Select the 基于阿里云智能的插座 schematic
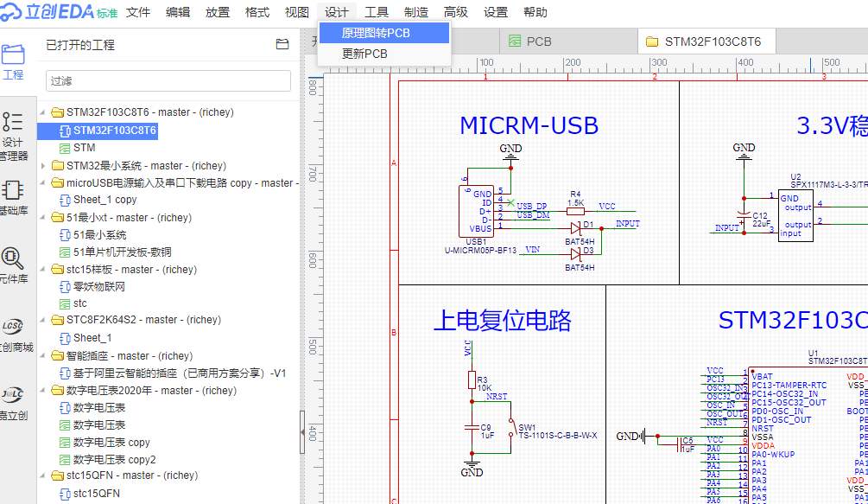 click(x=180, y=373)
